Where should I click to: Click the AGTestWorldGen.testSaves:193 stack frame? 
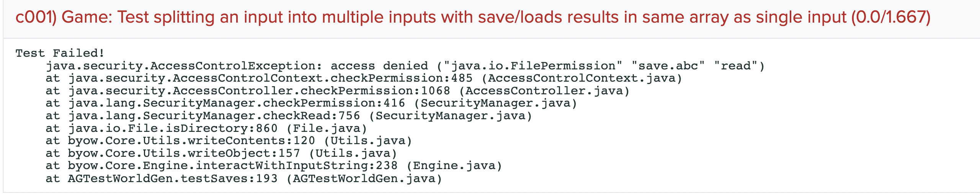173,179
